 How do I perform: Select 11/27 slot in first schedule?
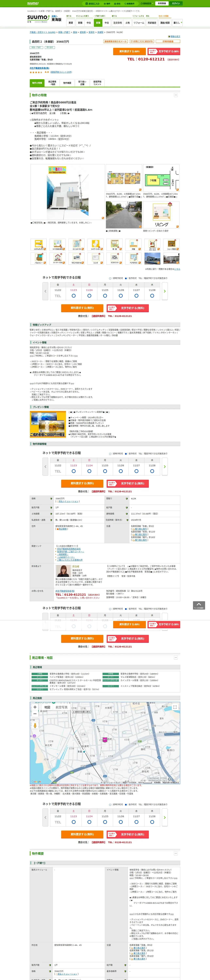(136, 296)
